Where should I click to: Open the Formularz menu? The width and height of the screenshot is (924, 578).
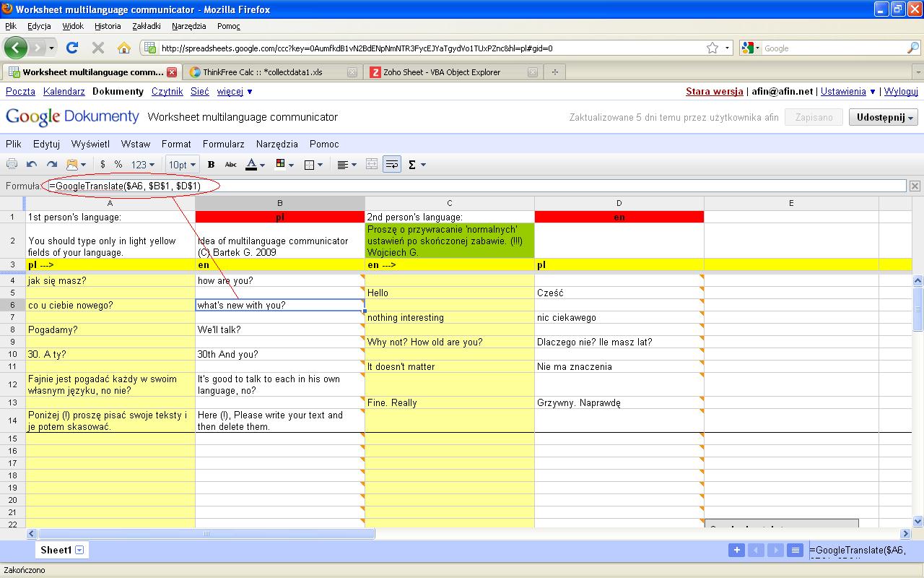(x=224, y=144)
